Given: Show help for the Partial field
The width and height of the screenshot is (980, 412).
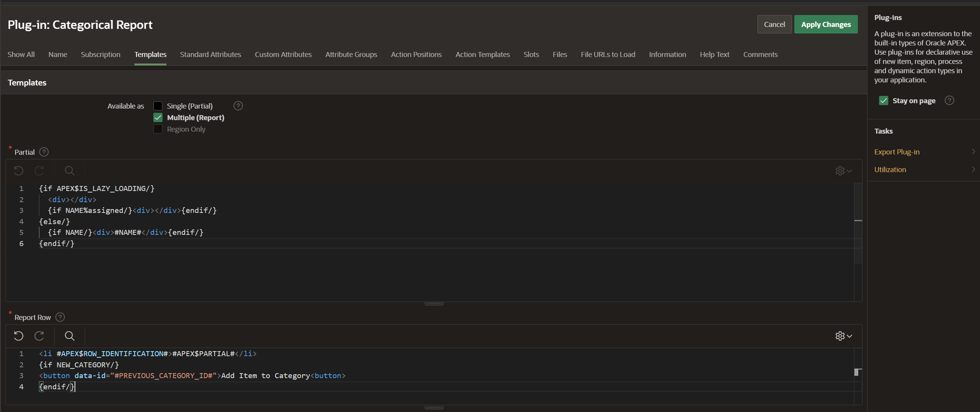Looking at the screenshot, I should tap(44, 152).
